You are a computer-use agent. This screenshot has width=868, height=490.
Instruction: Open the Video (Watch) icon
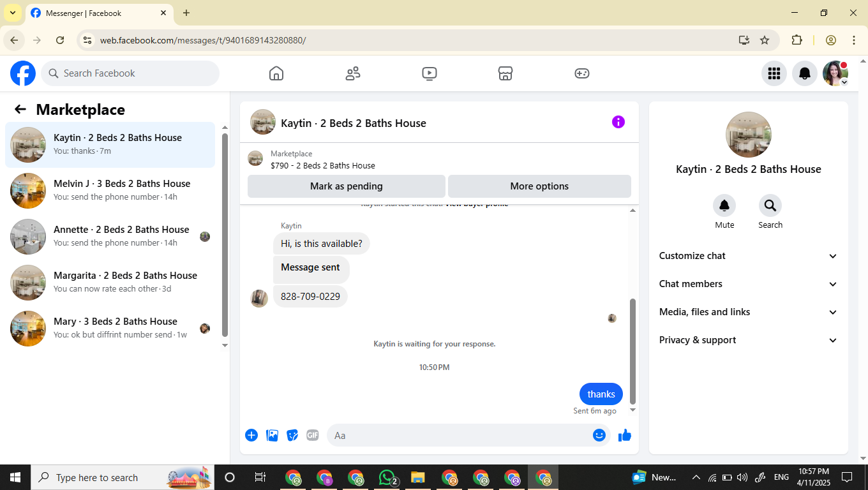430,73
